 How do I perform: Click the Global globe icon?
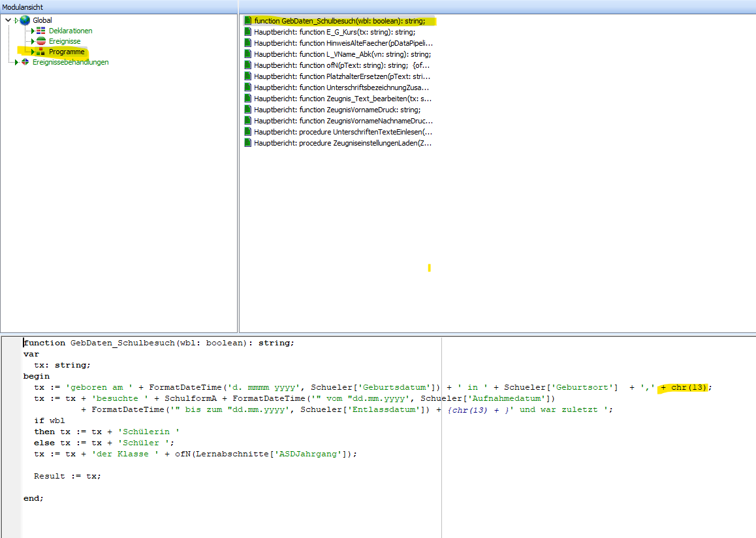point(25,20)
